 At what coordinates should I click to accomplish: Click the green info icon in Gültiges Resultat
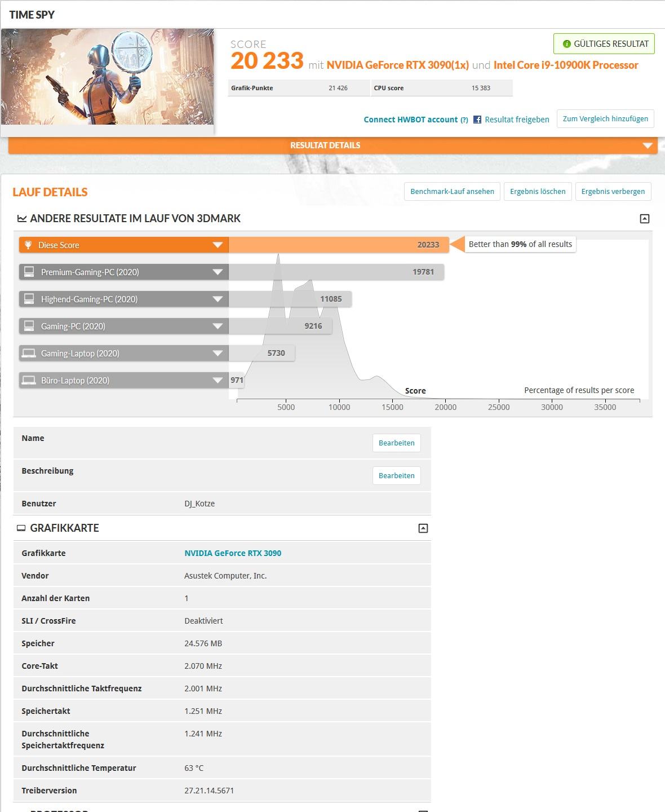(x=566, y=44)
